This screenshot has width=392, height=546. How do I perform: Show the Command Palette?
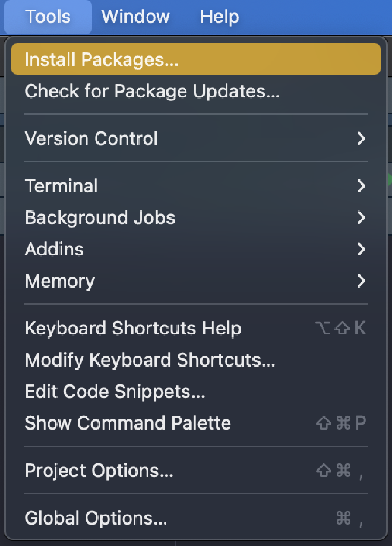tap(128, 423)
